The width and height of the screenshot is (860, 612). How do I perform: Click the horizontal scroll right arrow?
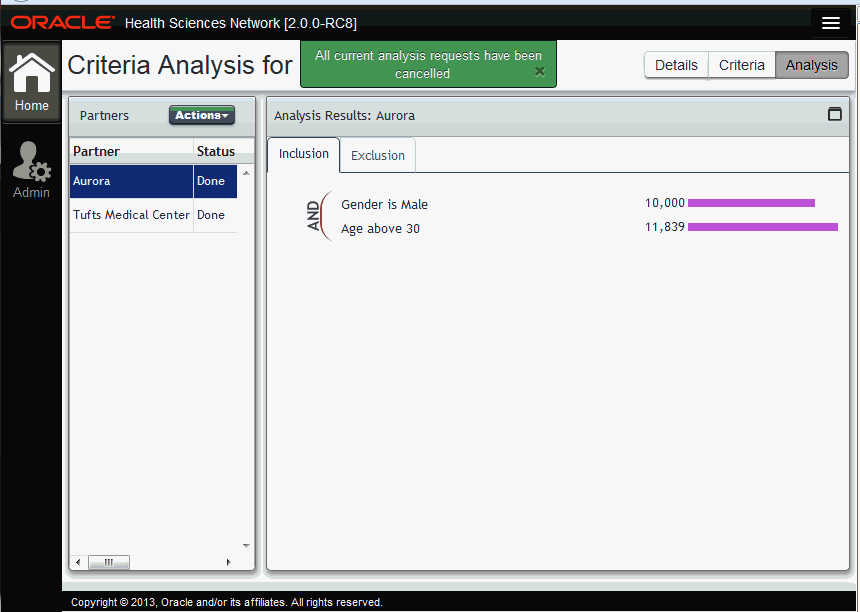point(229,562)
